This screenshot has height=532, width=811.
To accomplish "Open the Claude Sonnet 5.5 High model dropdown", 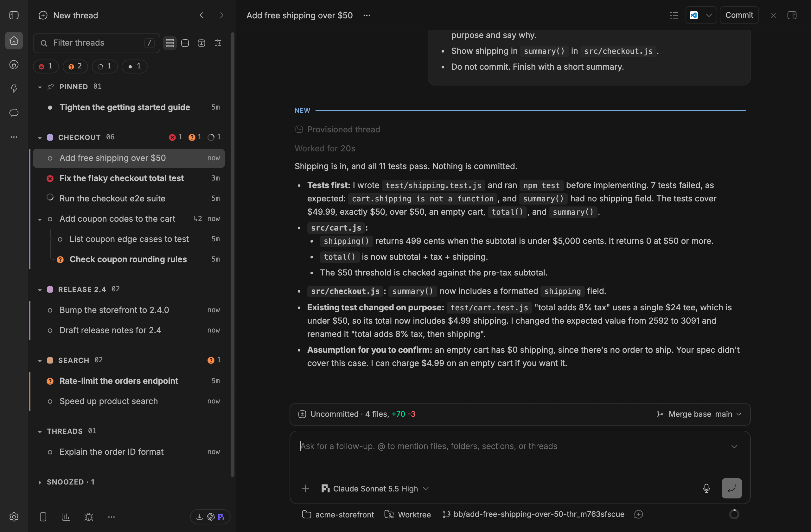I will point(375,488).
